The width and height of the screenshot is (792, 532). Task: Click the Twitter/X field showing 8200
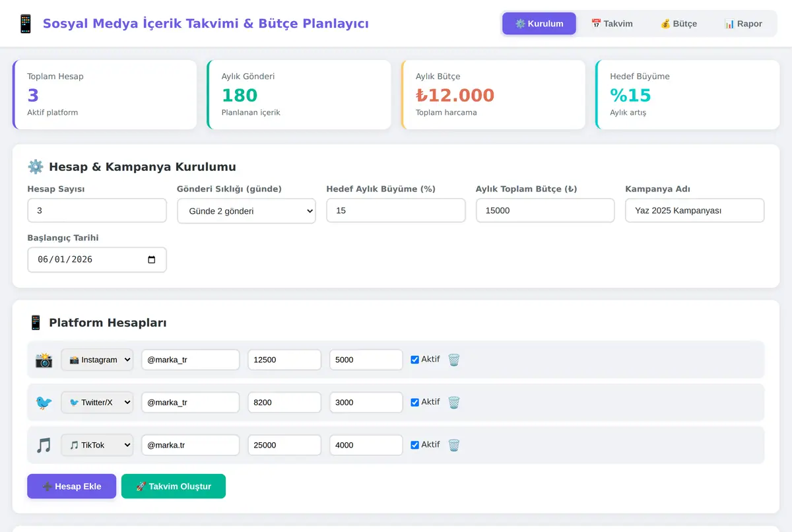(x=284, y=402)
